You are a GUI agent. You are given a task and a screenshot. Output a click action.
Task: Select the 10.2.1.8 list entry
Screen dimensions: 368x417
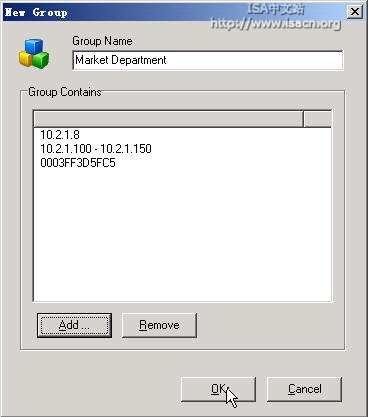tap(60, 135)
